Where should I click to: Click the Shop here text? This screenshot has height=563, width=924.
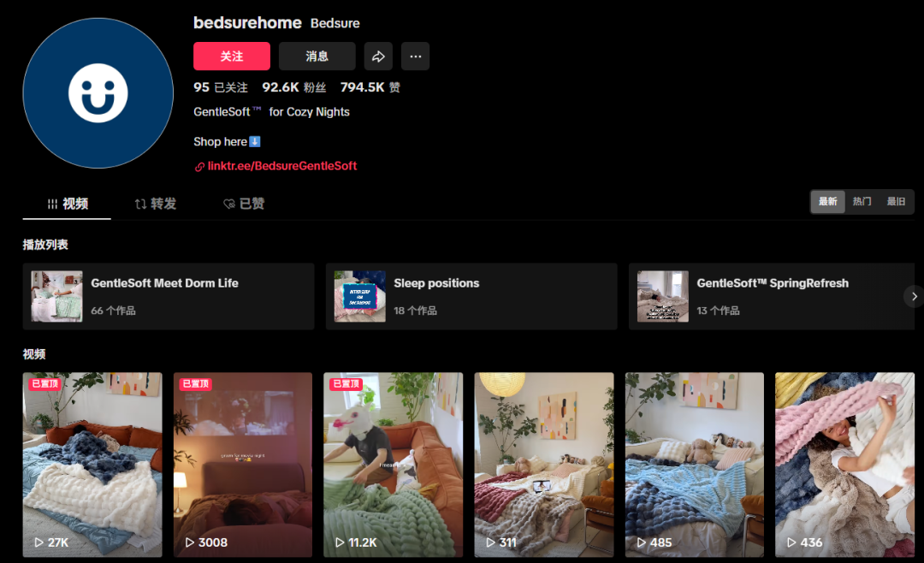coord(221,142)
